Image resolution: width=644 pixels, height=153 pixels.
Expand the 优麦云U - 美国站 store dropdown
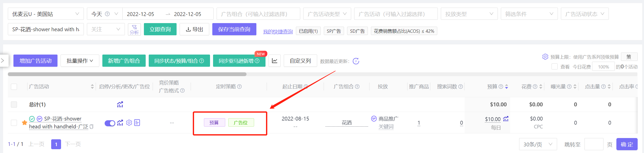[x=46, y=14]
